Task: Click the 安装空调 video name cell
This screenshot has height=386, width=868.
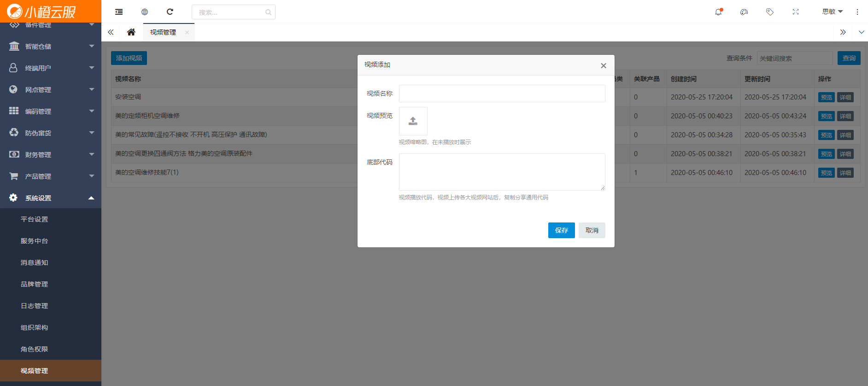Action: pos(128,97)
